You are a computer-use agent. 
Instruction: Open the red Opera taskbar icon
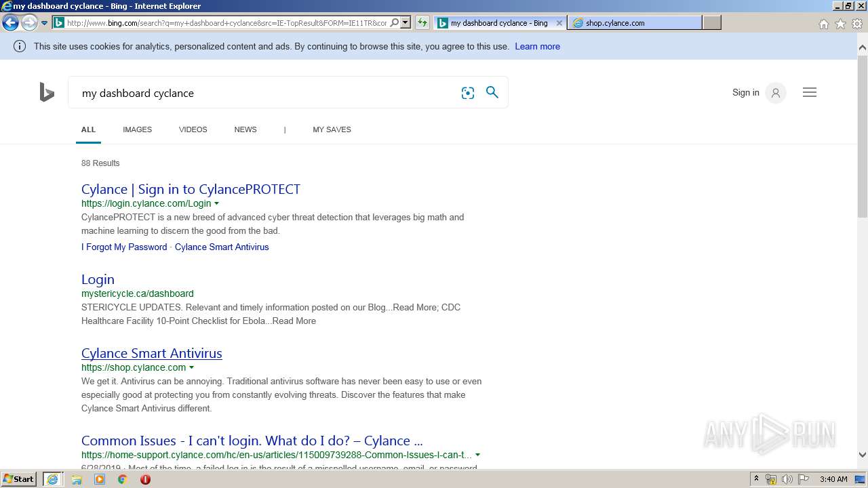pos(145,479)
